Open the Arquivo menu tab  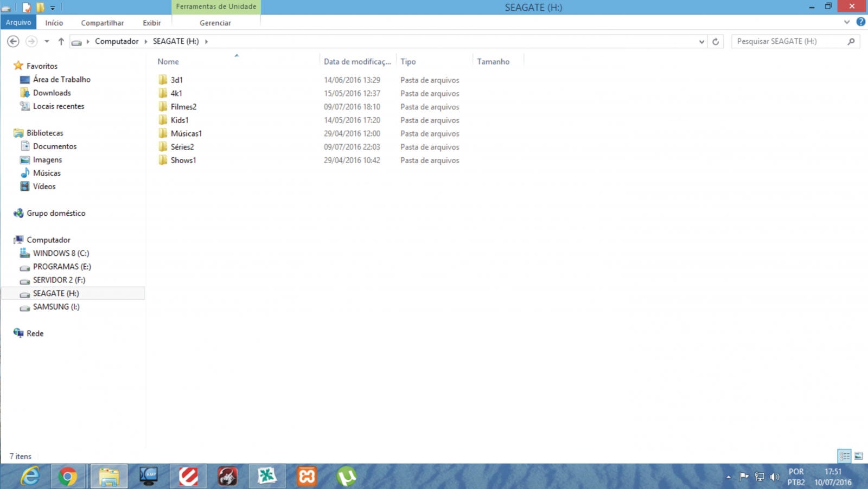pyautogui.click(x=18, y=22)
